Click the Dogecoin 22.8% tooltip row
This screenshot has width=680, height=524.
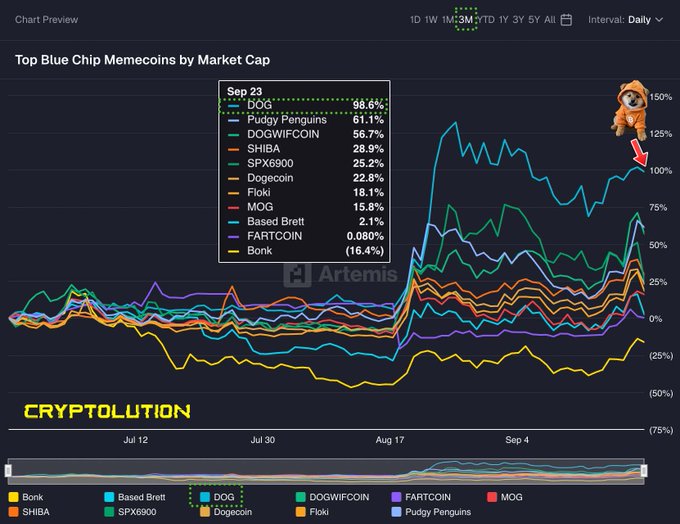[x=305, y=178]
